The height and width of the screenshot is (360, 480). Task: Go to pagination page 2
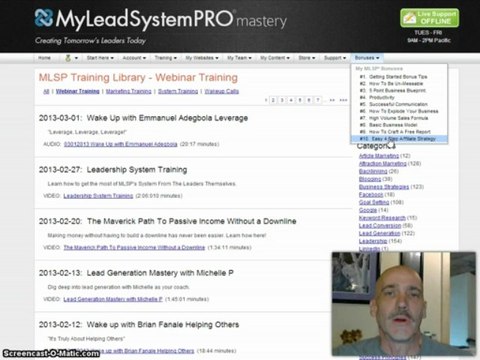[x=273, y=100]
